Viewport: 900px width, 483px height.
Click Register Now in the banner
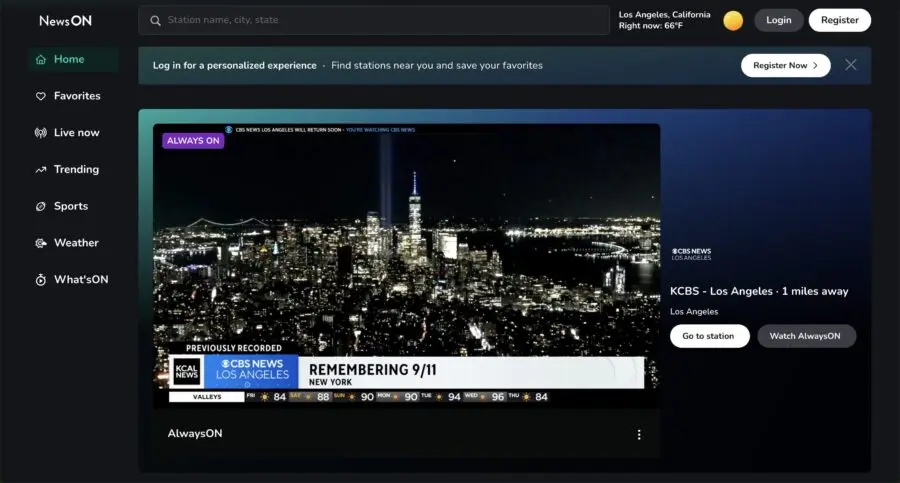click(x=785, y=65)
